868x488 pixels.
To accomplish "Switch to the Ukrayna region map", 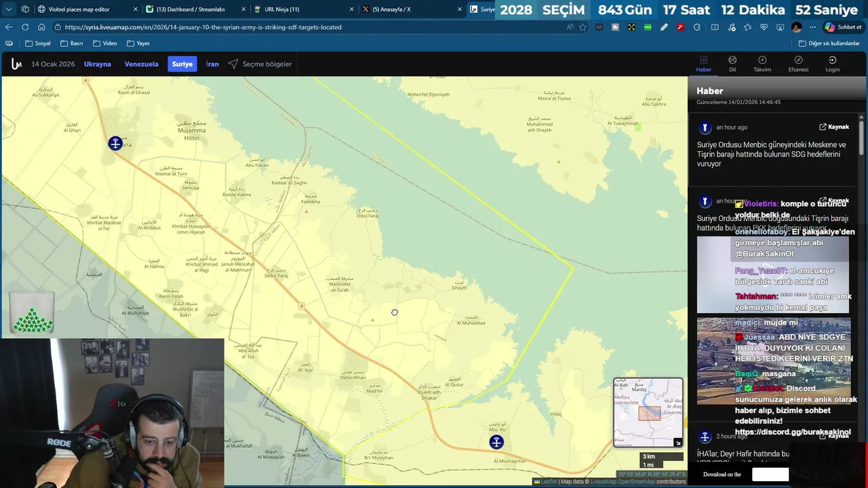I will (x=97, y=64).
